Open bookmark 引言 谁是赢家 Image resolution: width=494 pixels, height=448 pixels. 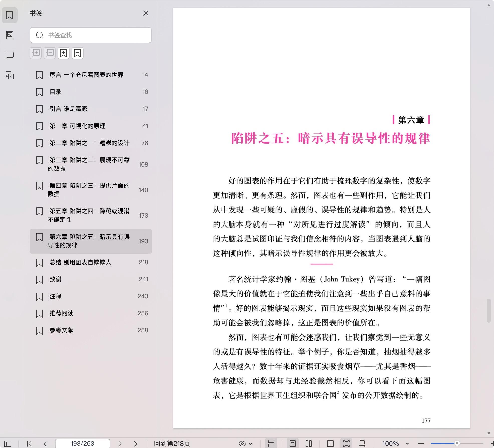coord(91,109)
